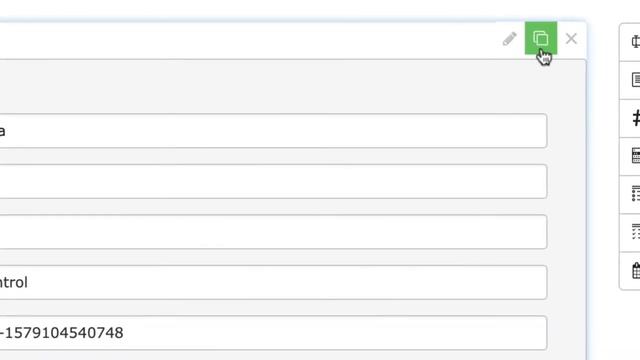
Task: Focus the input field showing 'ntrol'
Action: [x=273, y=282]
